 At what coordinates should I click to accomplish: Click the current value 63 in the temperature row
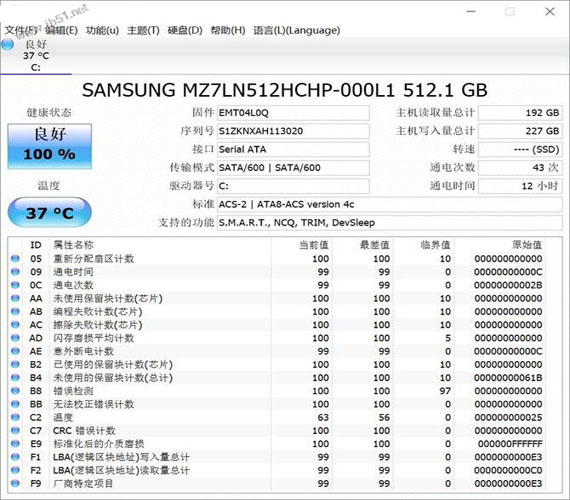tap(323, 417)
